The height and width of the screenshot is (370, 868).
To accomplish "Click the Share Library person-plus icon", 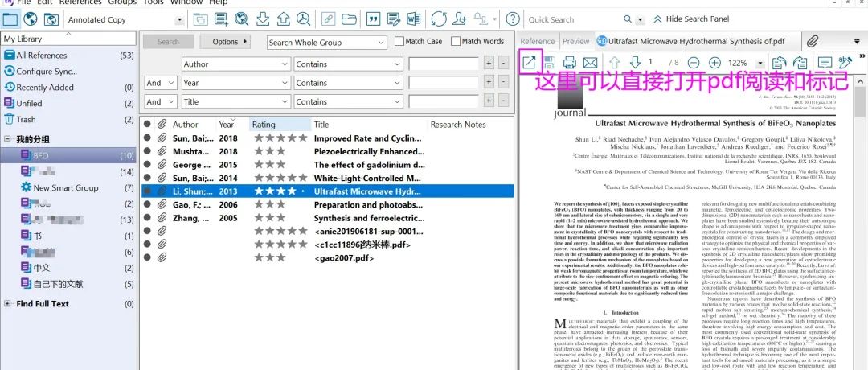I will click(459, 19).
